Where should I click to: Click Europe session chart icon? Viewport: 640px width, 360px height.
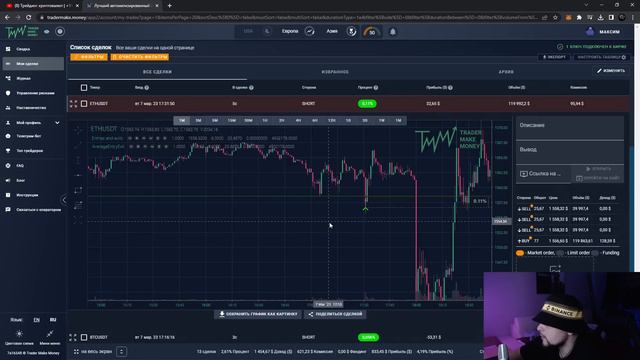click(310, 31)
